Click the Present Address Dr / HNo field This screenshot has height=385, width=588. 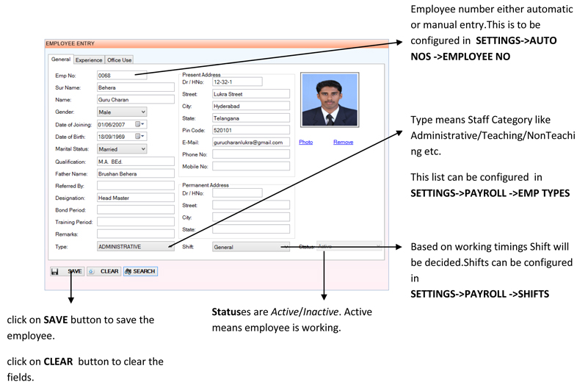pos(237,82)
